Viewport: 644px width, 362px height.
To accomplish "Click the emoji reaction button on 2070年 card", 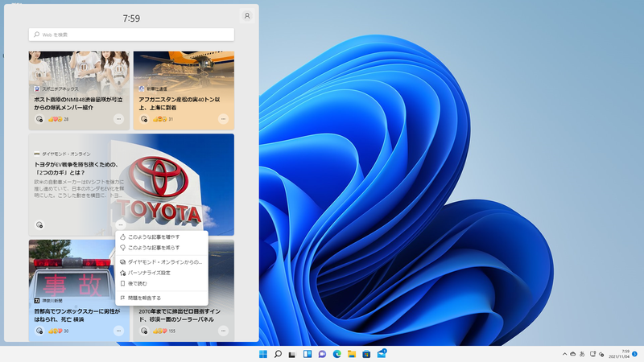I will (x=144, y=331).
